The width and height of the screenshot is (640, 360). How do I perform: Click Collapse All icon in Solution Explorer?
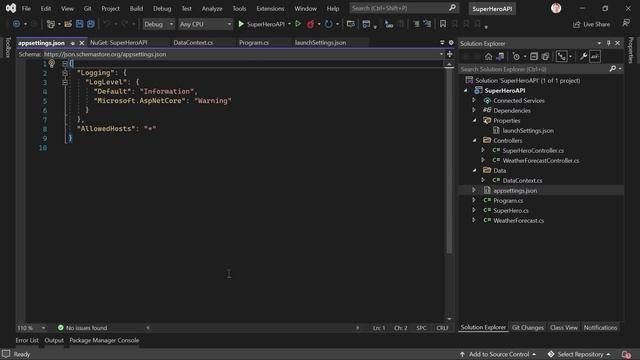tap(533, 56)
